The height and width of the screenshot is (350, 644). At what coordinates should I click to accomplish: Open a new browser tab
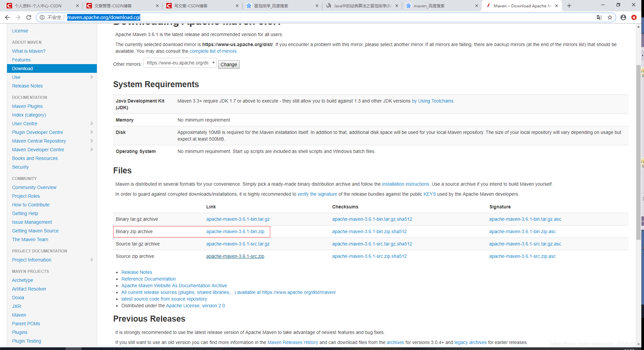(569, 6)
